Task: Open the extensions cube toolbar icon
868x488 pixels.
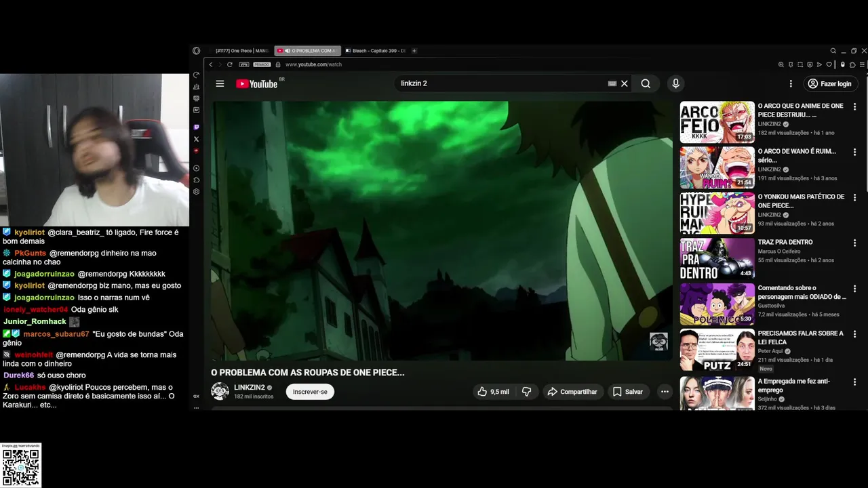Action: pos(852,64)
